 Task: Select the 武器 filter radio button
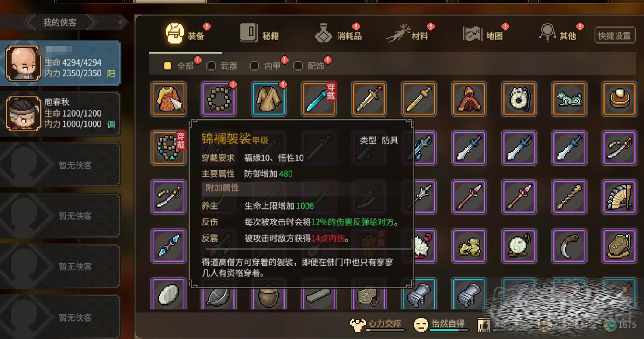[211, 66]
